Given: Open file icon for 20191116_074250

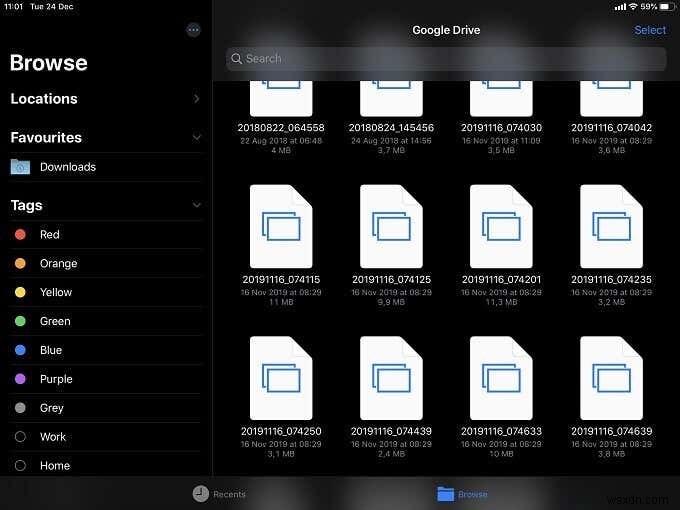Looking at the screenshot, I should [281, 378].
